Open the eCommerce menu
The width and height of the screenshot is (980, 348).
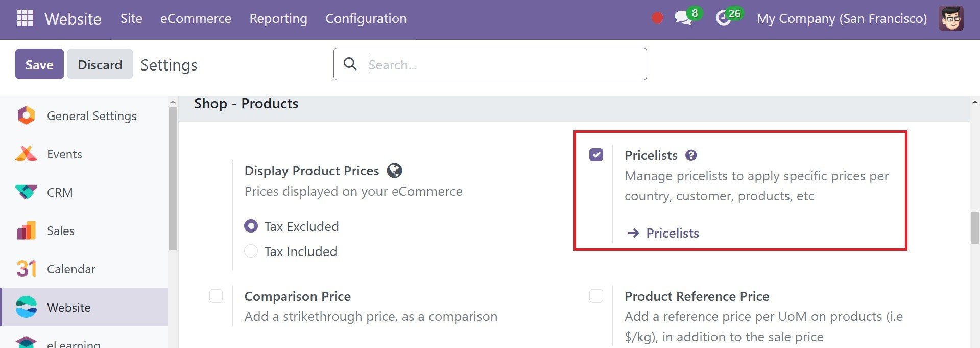196,19
